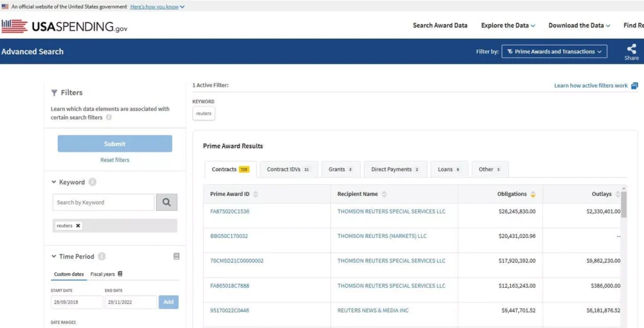Remove the reuters keyword chip
This screenshot has width=644, height=328.
point(78,225)
